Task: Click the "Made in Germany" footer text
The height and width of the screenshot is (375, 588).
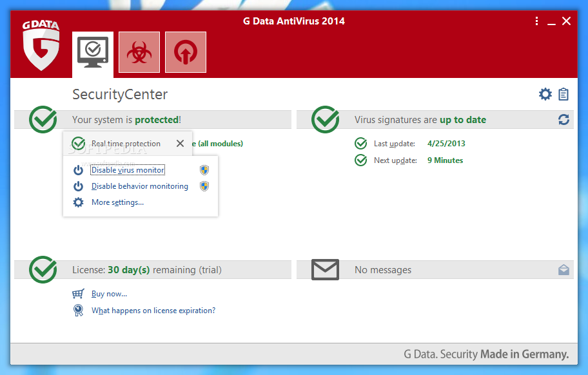Action: coord(524,354)
